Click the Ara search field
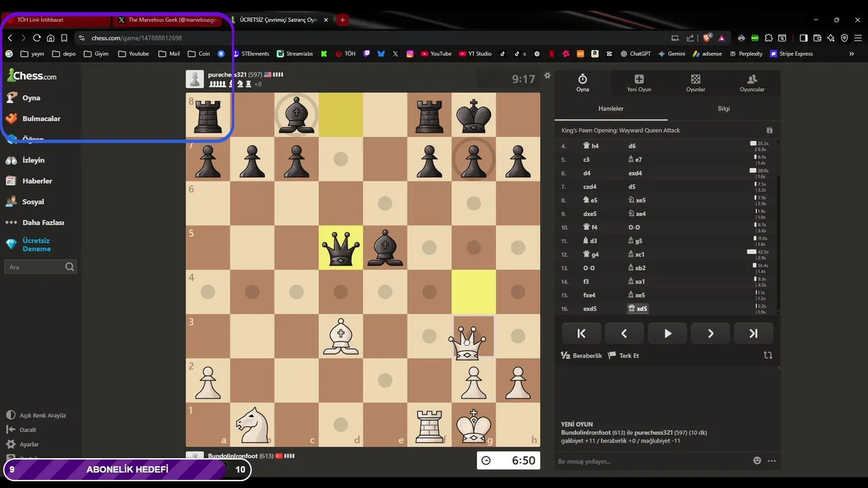868x488 pixels. [41, 267]
